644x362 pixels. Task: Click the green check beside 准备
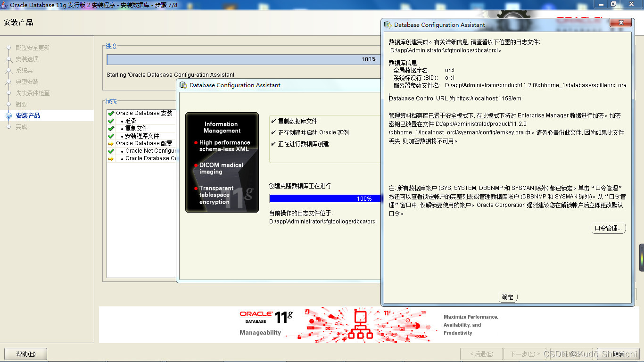pyautogui.click(x=111, y=121)
